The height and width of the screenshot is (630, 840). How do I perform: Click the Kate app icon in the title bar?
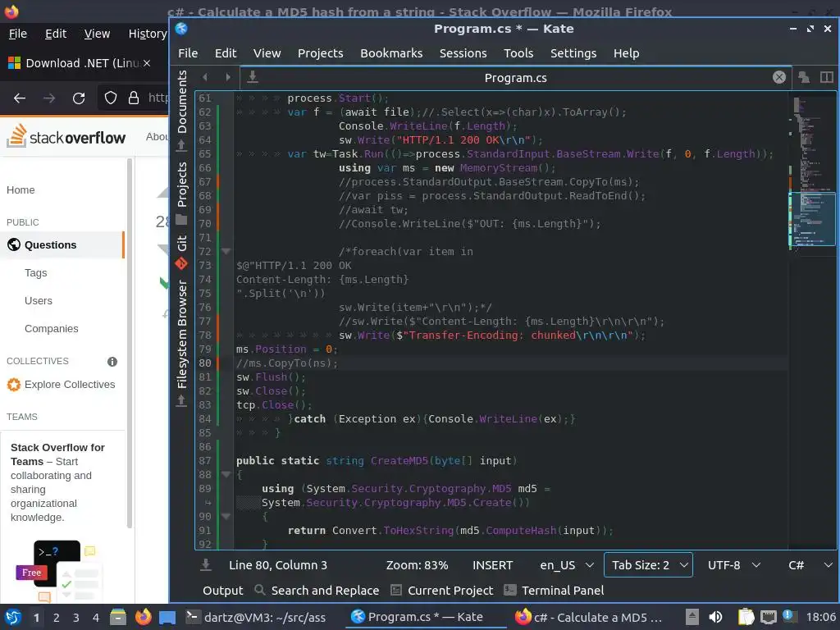[181, 29]
